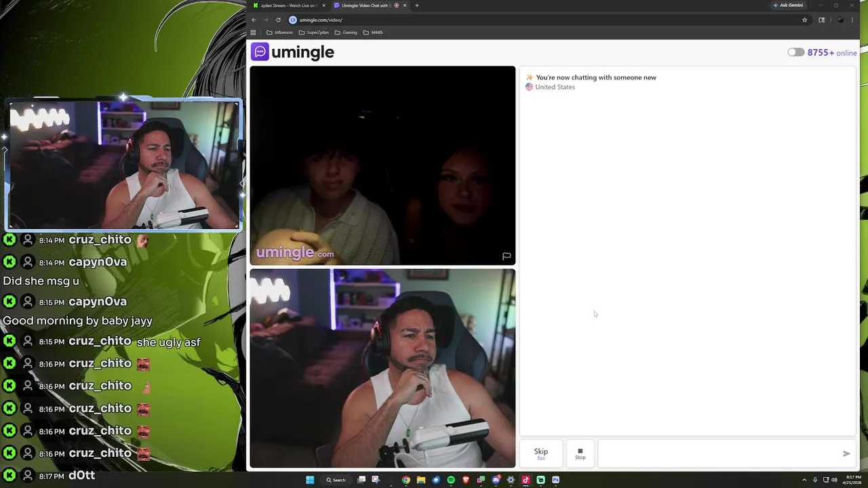This screenshot has width=868, height=488.
Task: Click the send message arrow icon
Action: [x=846, y=453]
